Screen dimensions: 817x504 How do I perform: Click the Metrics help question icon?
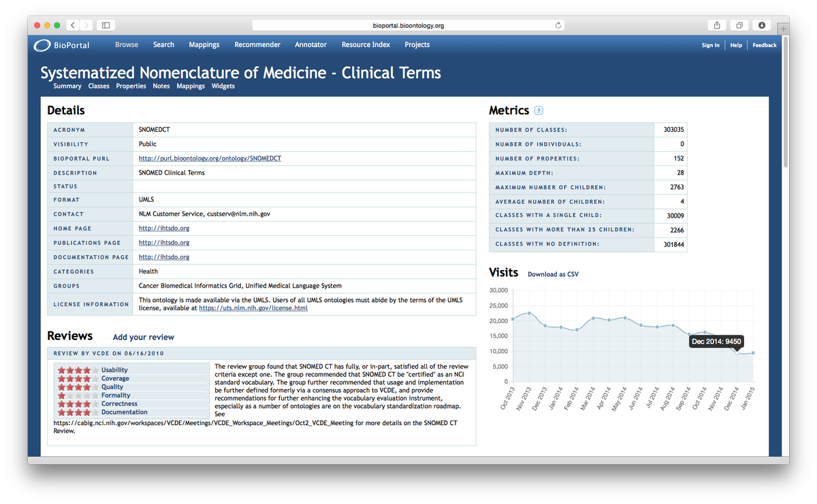[x=539, y=110]
